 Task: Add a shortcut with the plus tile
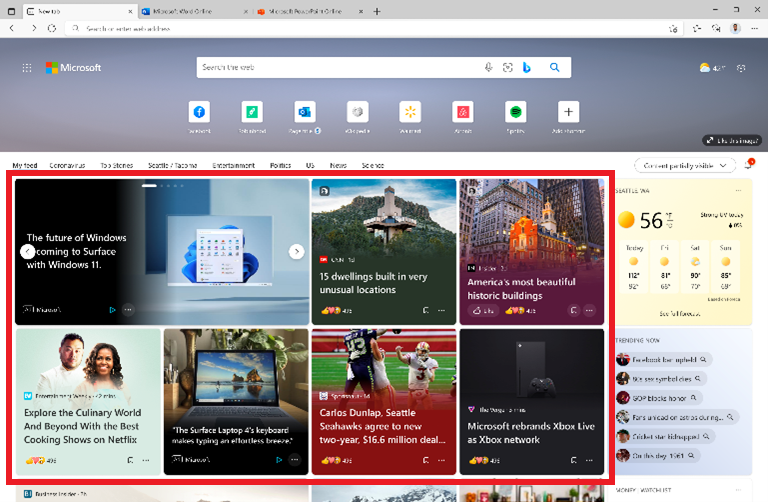(x=568, y=112)
